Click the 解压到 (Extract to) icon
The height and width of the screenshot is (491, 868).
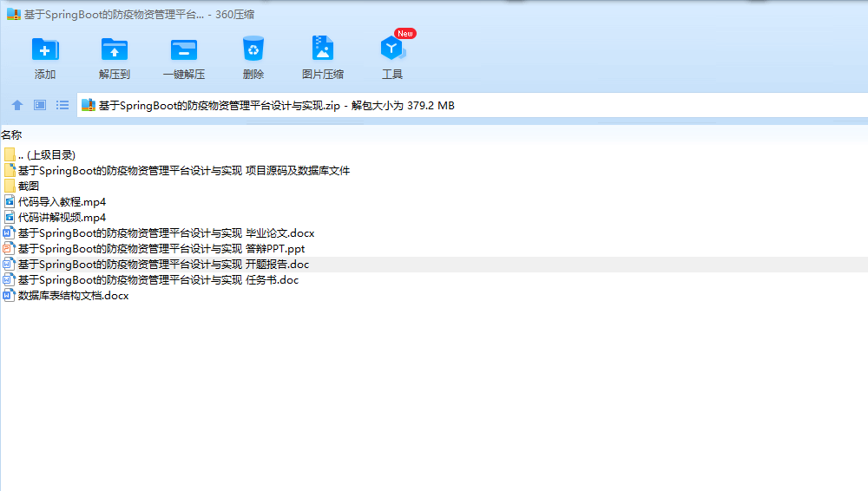pyautogui.click(x=114, y=49)
